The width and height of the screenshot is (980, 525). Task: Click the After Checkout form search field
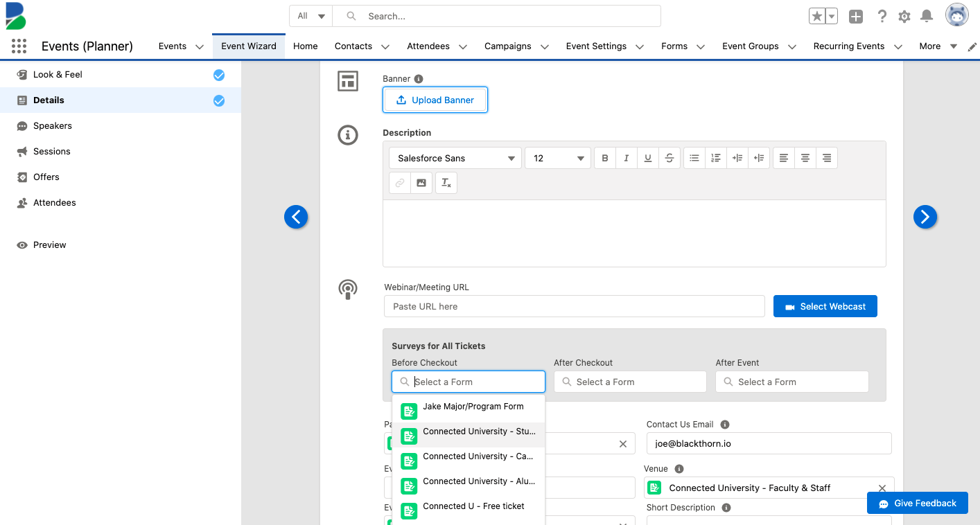[x=630, y=382]
